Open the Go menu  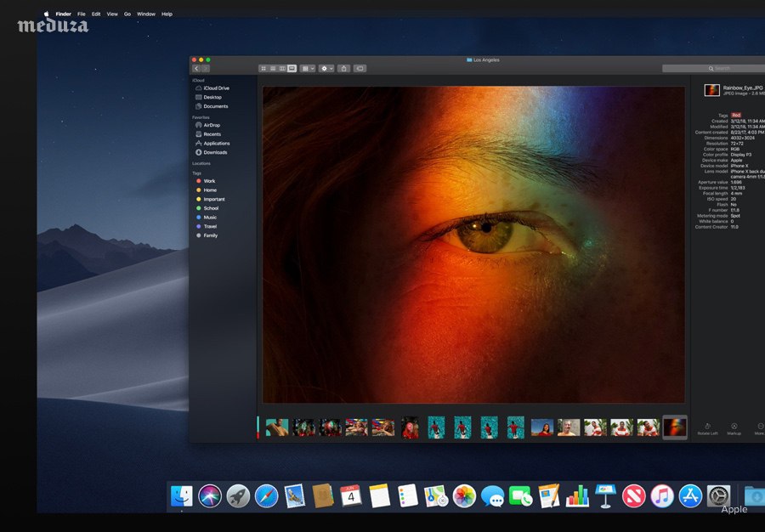pos(127,14)
